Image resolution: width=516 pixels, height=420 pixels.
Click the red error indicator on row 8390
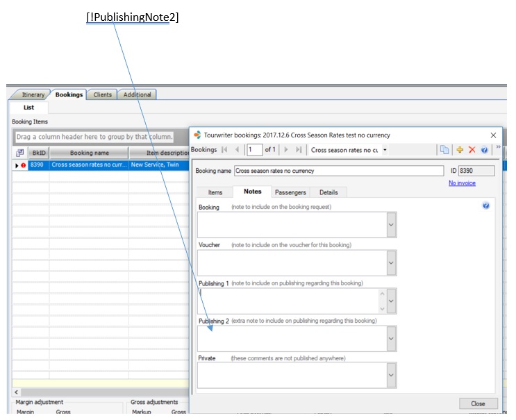(x=24, y=166)
